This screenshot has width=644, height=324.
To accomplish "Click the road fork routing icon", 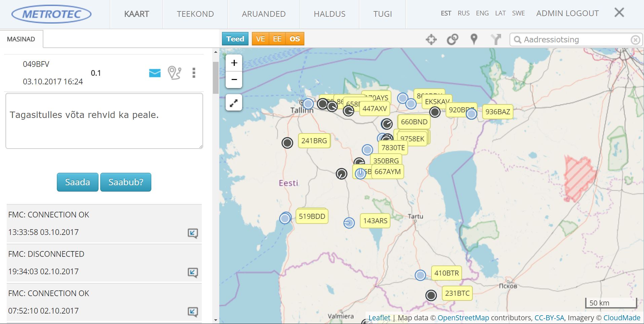I will click(x=495, y=39).
